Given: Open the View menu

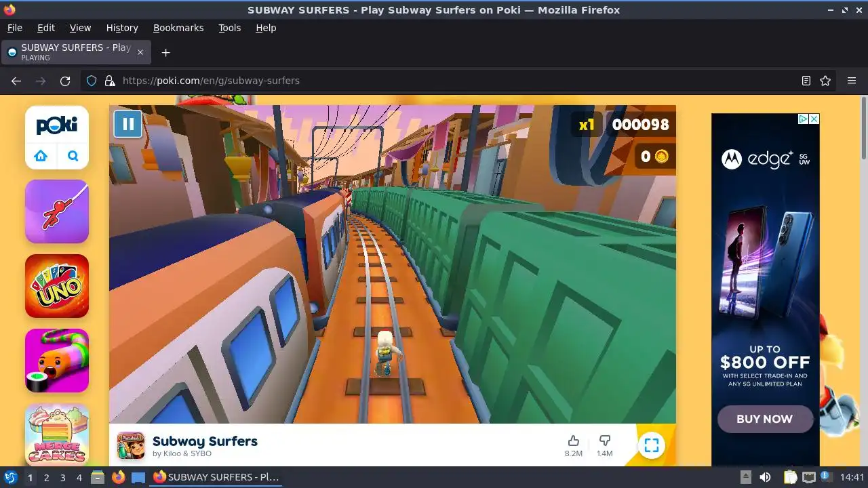Looking at the screenshot, I should click(x=80, y=28).
